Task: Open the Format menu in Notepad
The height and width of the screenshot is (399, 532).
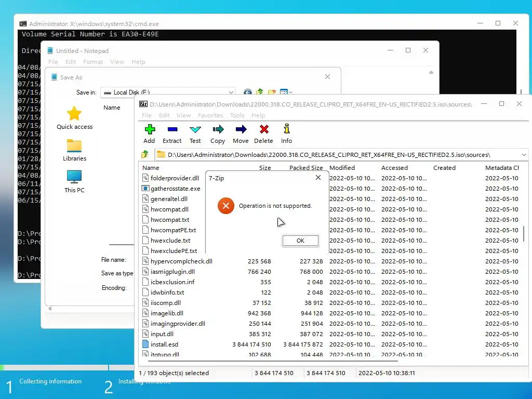Action: coord(93,62)
